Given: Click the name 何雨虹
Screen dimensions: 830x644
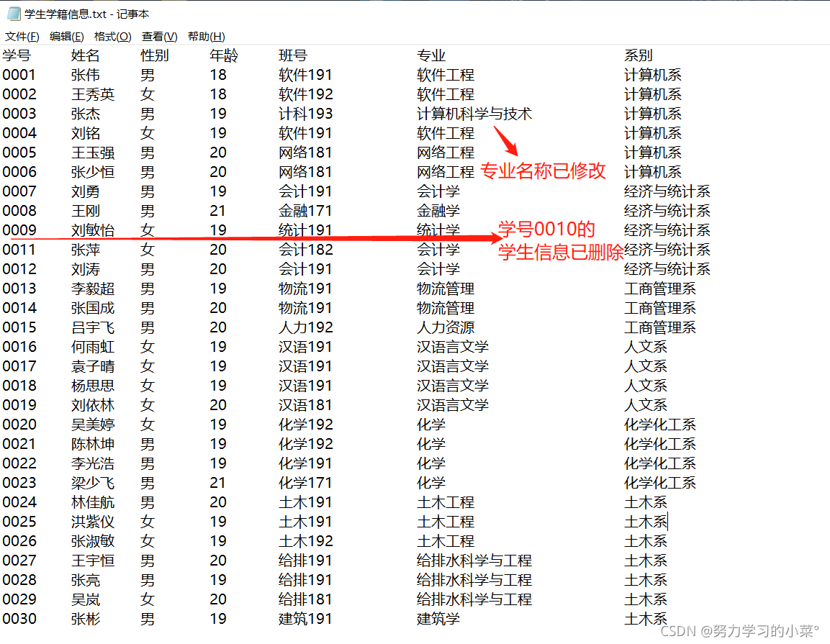Looking at the screenshot, I should click(93, 347).
